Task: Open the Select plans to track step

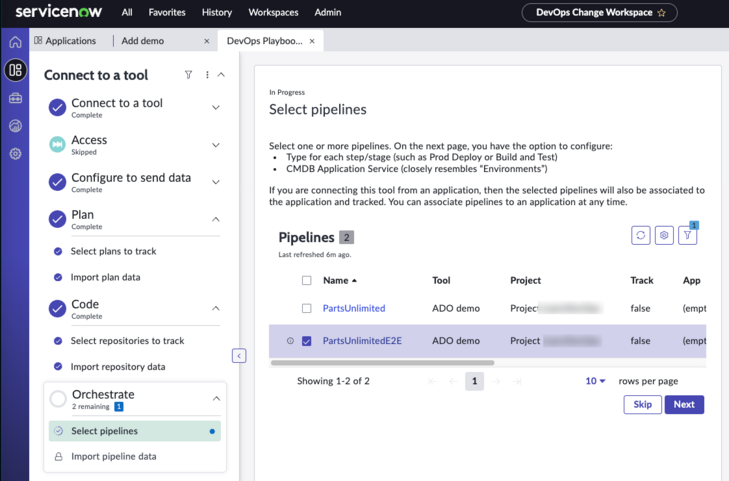Action: point(113,251)
